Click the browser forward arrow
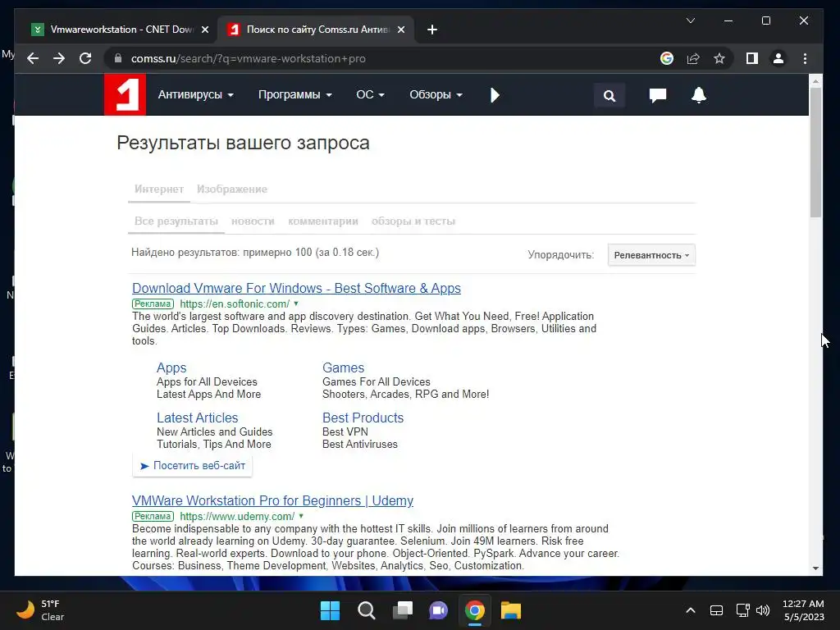The image size is (840, 630). coord(59,58)
